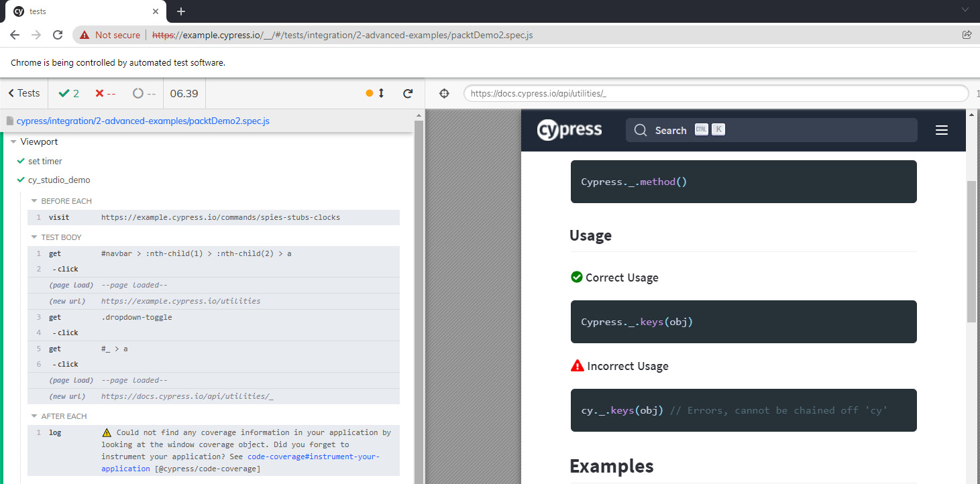Open the tab search chevron

tap(965, 10)
